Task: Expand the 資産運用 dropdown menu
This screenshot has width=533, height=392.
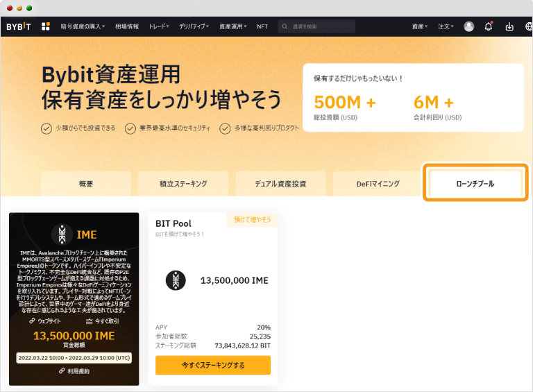Action: pyautogui.click(x=233, y=26)
